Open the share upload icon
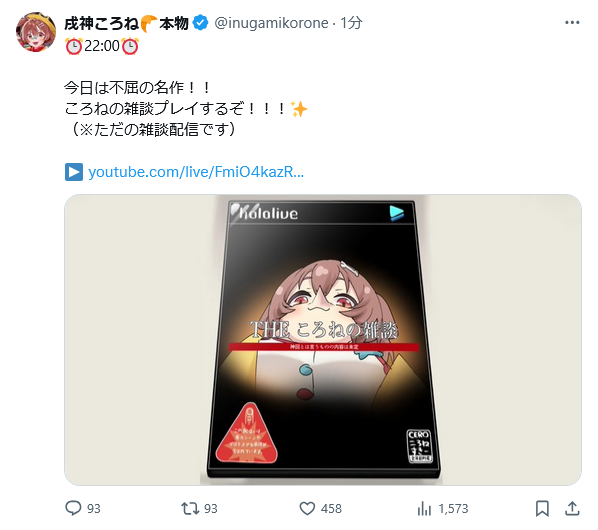The height and width of the screenshot is (530, 598). (x=572, y=508)
